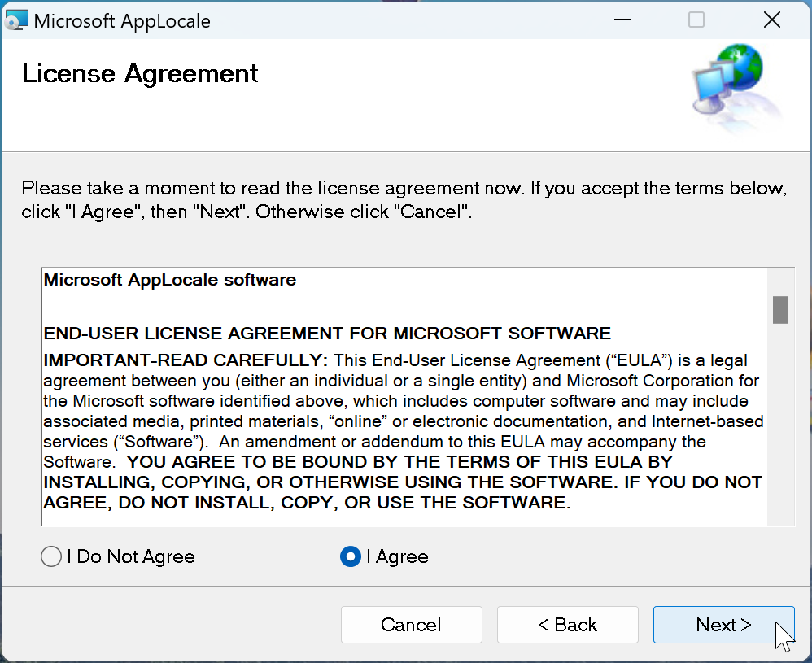812x663 pixels.
Task: Select the "I Do Not Agree" radio button
Action: tap(50, 556)
